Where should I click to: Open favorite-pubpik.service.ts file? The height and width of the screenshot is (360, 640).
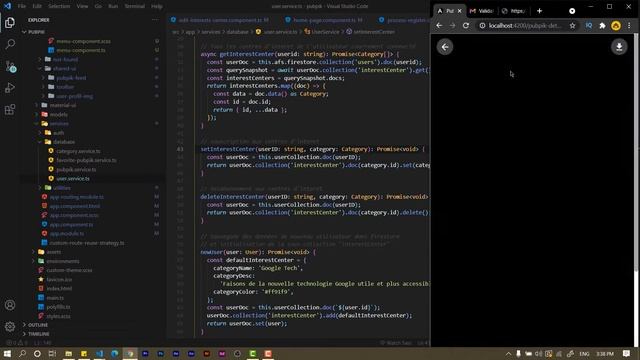coord(86,160)
